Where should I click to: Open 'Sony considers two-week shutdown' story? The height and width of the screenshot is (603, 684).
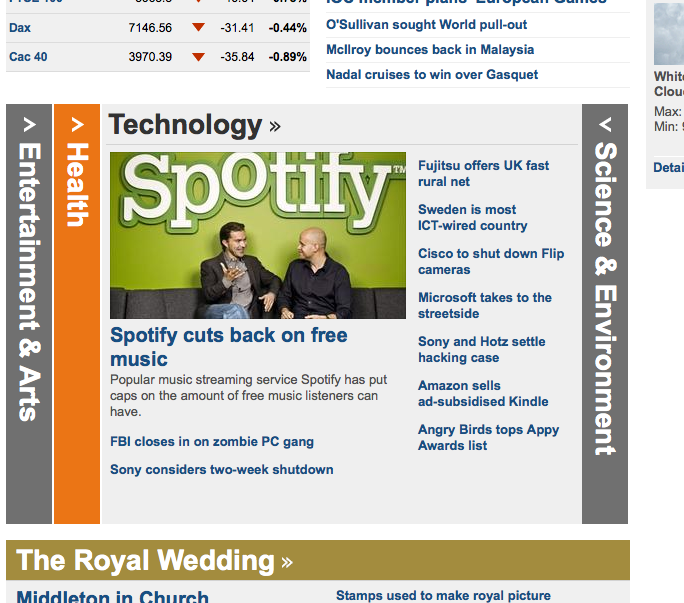[x=222, y=469]
